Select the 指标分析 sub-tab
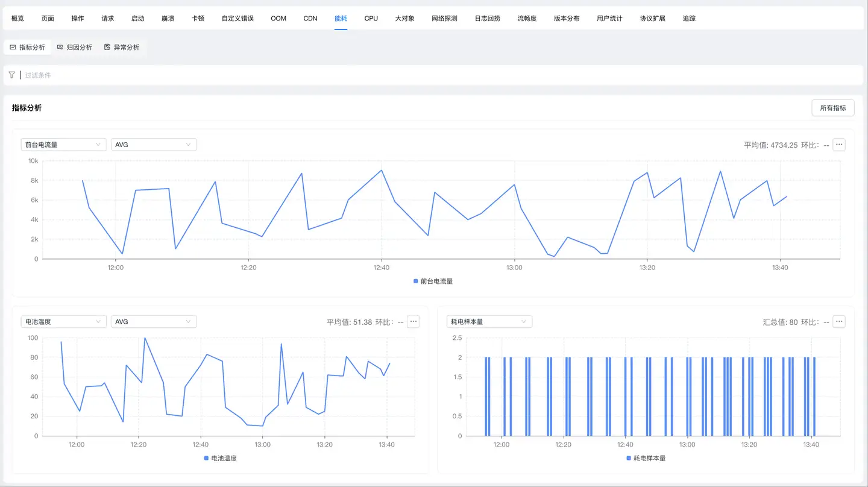This screenshot has height=487, width=868. [x=28, y=47]
